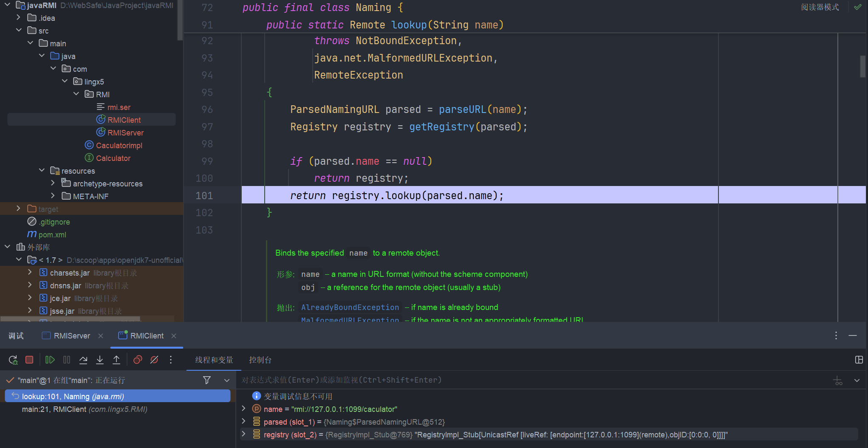Image resolution: width=868 pixels, height=448 pixels.
Task: Expand the META-INF folder
Action: (53, 196)
